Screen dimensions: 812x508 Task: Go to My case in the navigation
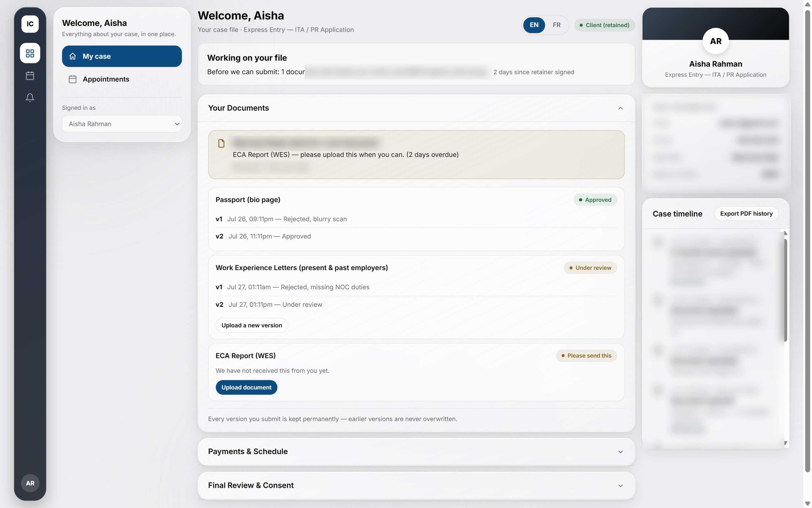coord(122,56)
